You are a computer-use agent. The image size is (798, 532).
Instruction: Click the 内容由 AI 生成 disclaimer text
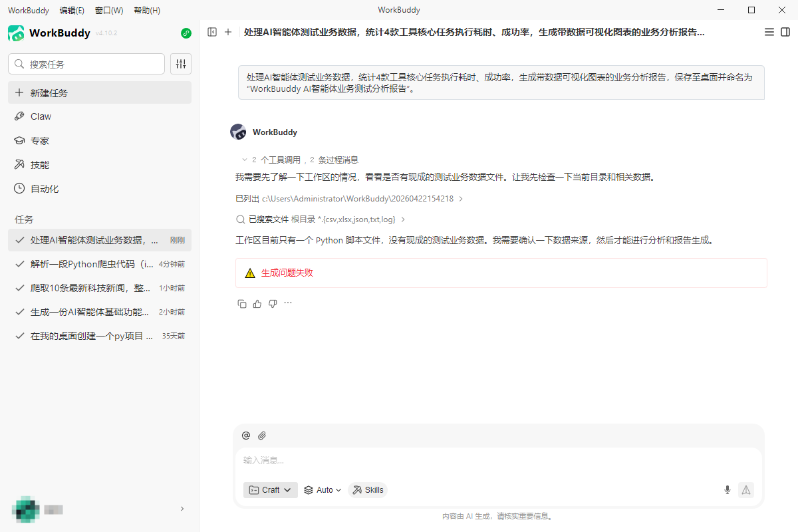(x=498, y=516)
